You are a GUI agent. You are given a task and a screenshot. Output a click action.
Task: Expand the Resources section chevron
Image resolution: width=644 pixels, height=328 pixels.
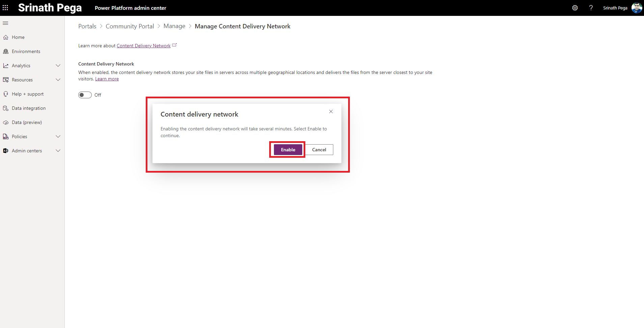pyautogui.click(x=58, y=80)
